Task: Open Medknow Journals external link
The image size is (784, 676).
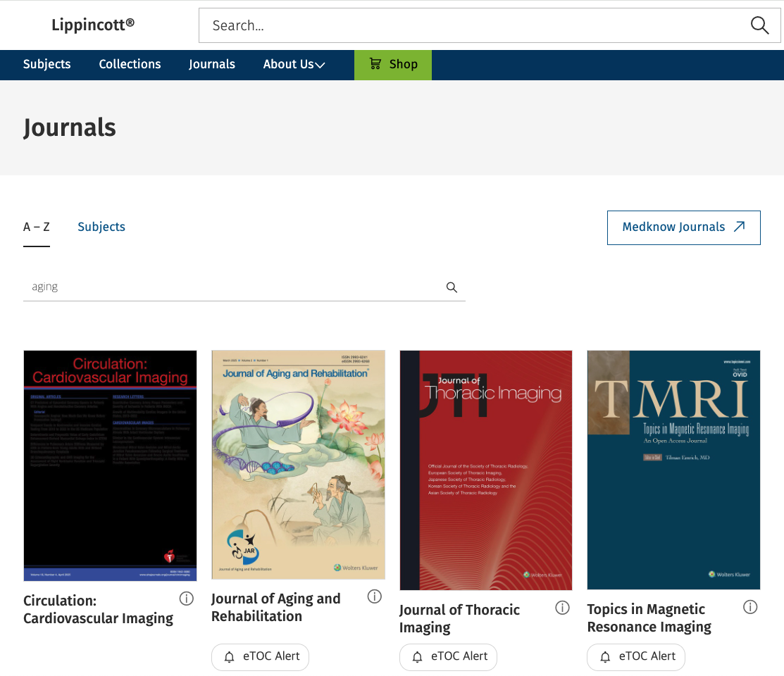Action: click(683, 227)
